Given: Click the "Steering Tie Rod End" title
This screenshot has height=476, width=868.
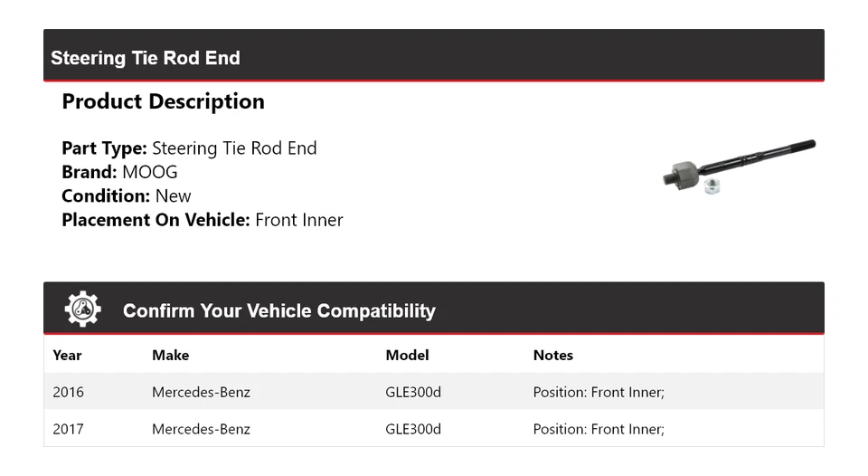Looking at the screenshot, I should point(146,58).
